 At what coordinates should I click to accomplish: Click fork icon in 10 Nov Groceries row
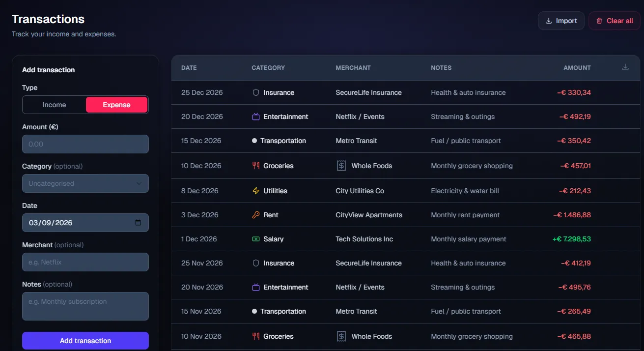pos(255,336)
